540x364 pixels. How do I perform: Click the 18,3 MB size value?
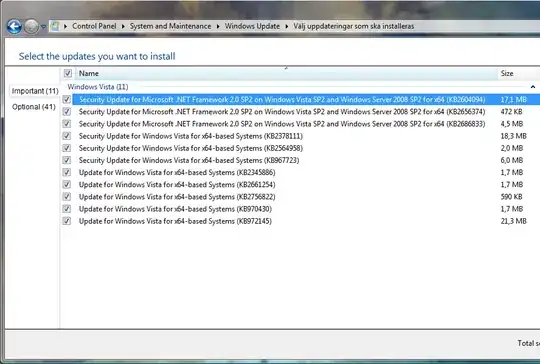click(513, 136)
